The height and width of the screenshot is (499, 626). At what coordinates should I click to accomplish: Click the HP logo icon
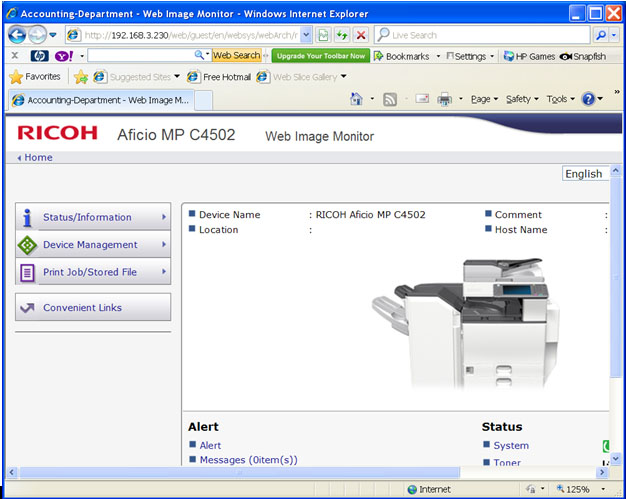[x=40, y=55]
